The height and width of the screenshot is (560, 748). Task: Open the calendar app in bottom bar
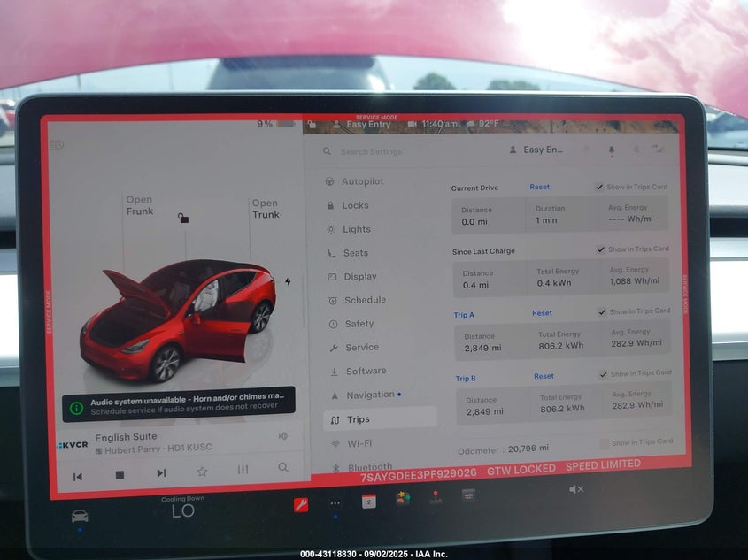pos(368,502)
